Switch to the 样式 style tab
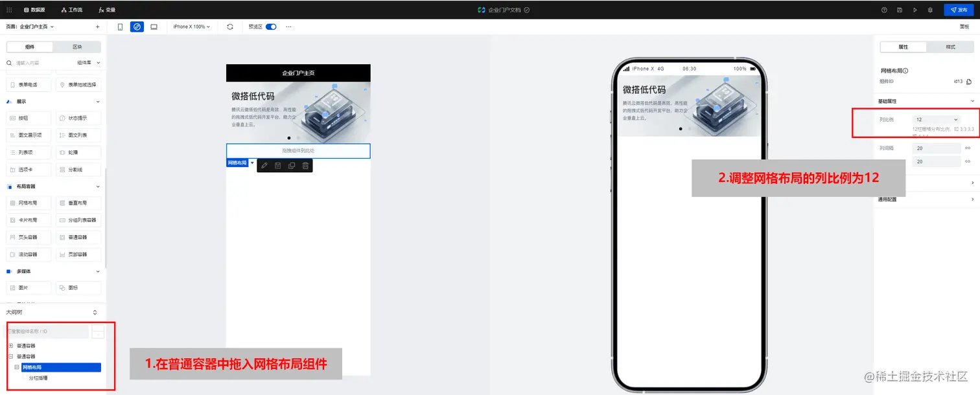This screenshot has width=980, height=395. [x=951, y=47]
